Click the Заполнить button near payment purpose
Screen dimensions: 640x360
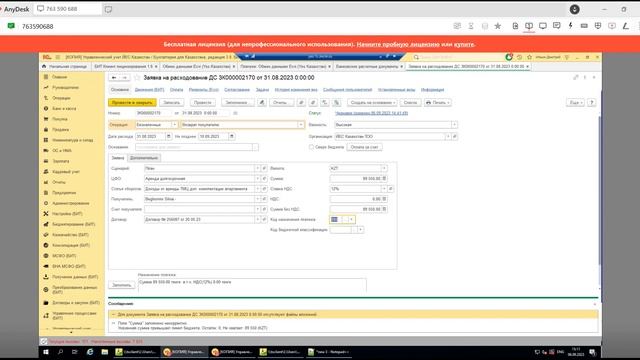tap(122, 285)
